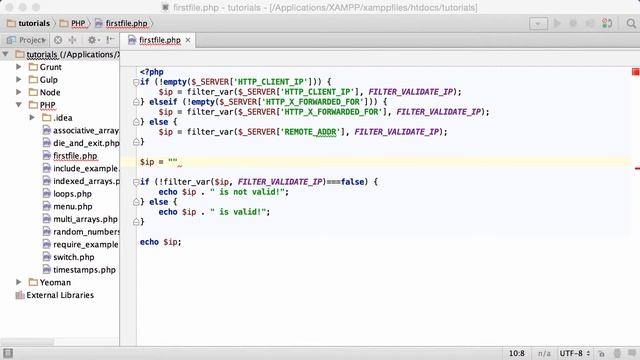Toggle tool window buttons in status bar

(x=8, y=353)
